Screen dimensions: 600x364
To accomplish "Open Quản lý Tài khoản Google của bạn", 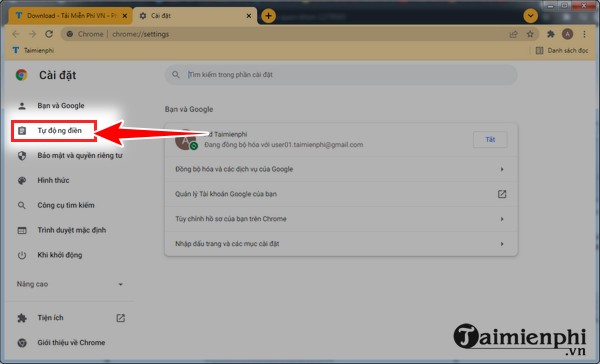I will (x=341, y=194).
